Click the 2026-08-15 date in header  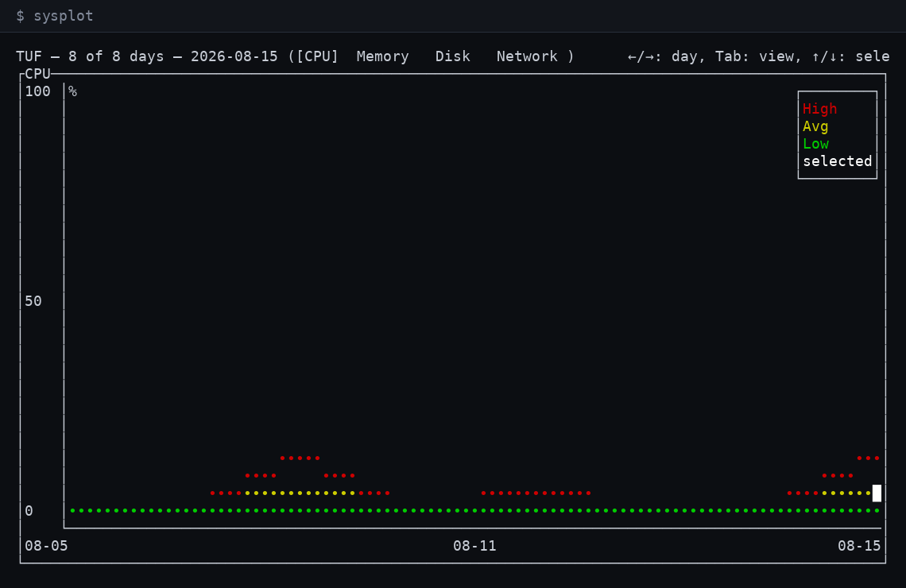pyautogui.click(x=234, y=56)
